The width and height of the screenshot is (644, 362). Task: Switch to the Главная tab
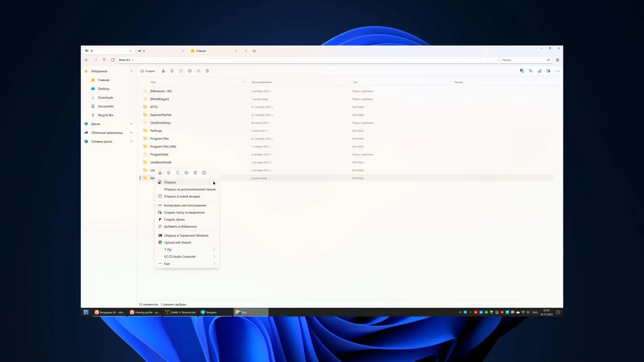(x=214, y=51)
